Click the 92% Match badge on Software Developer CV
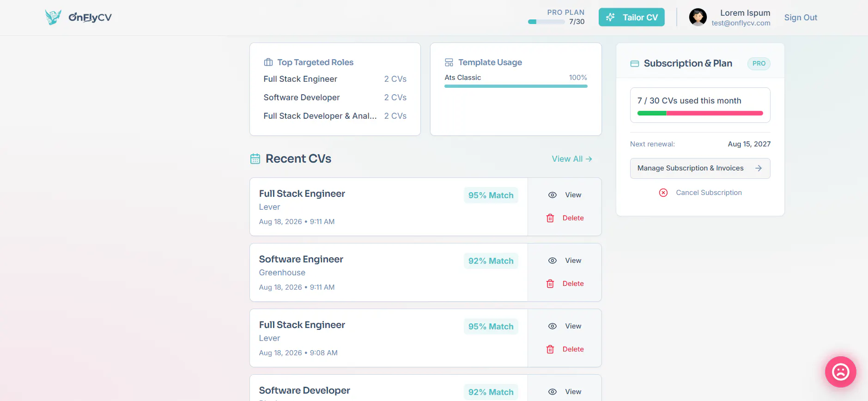The image size is (868, 401). 491,392
